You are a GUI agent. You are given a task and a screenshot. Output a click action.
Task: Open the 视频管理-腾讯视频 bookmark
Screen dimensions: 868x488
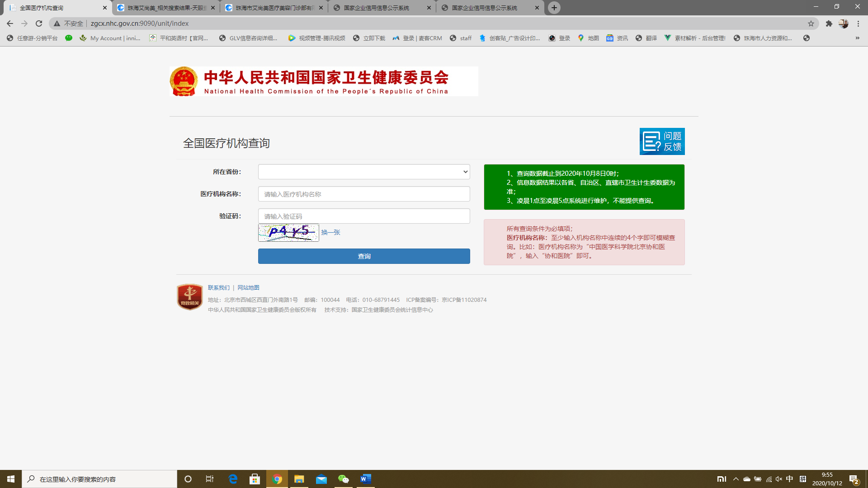pos(316,38)
